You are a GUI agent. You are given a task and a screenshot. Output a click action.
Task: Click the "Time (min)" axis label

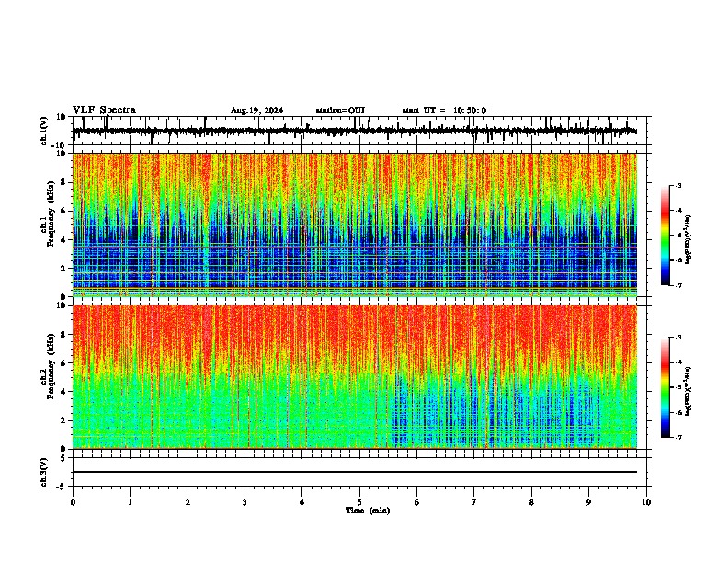[x=368, y=511]
